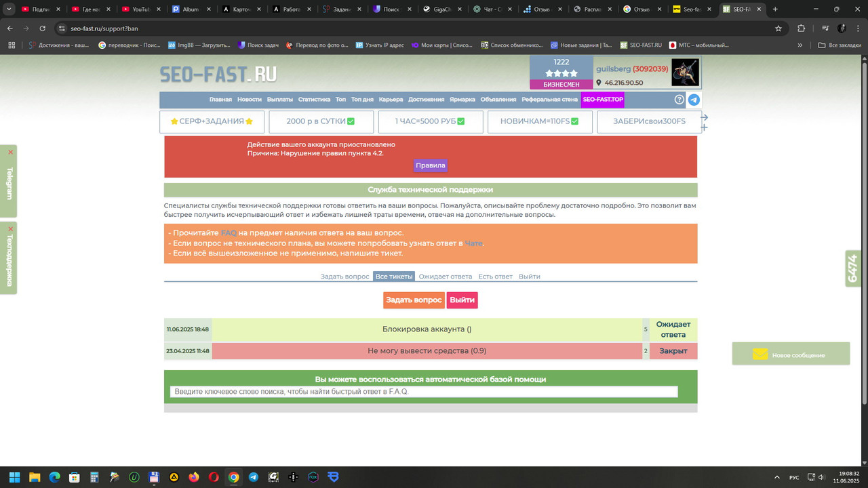This screenshot has width=868, height=488.
Task: Open the Chrome apps grid in bookmarks bar
Action: click(12, 45)
